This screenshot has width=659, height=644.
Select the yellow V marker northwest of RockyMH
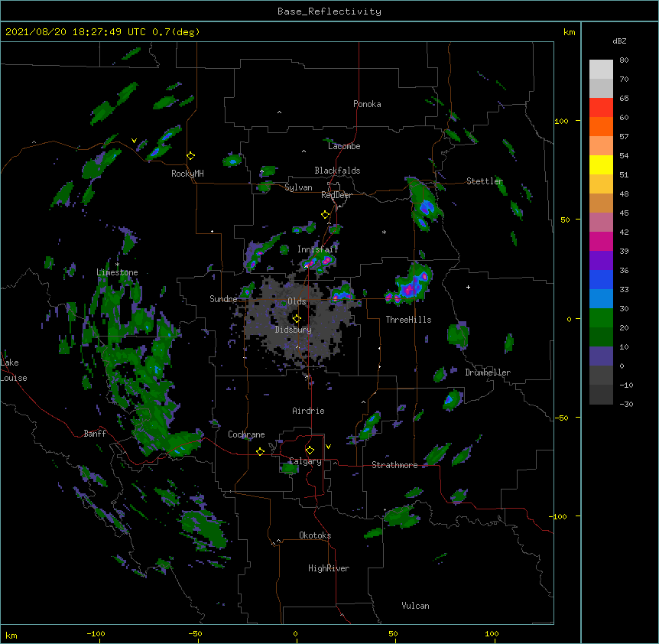134,141
